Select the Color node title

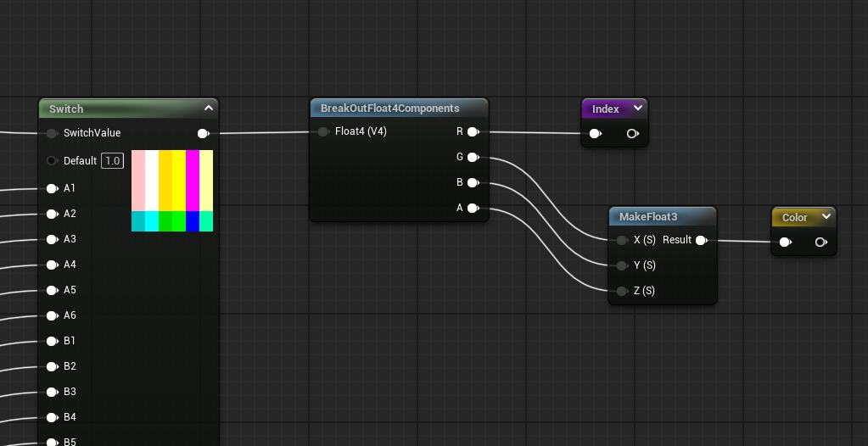[x=794, y=217]
